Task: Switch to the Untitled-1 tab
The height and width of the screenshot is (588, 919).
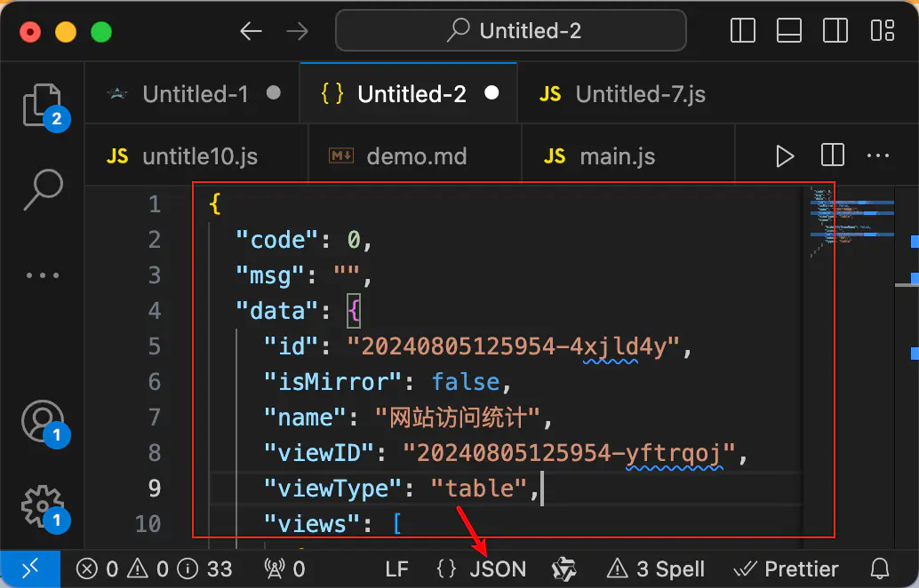Action: (x=195, y=94)
